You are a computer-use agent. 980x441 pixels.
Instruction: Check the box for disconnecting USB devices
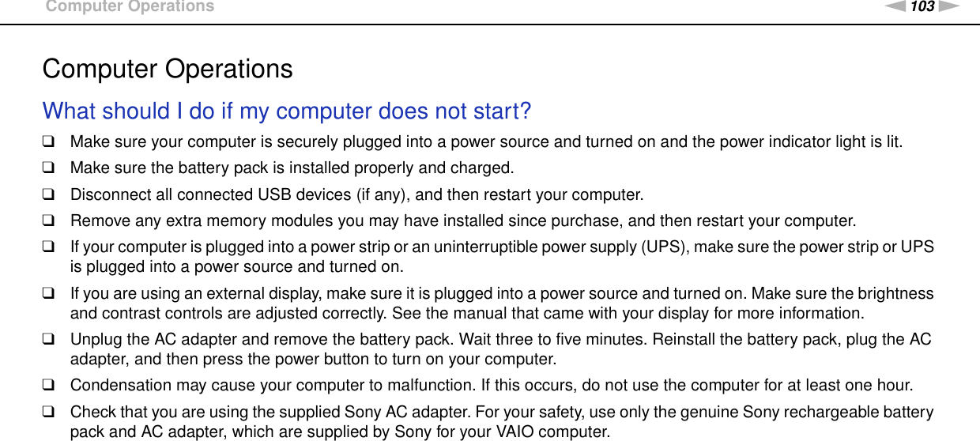coord(49,194)
